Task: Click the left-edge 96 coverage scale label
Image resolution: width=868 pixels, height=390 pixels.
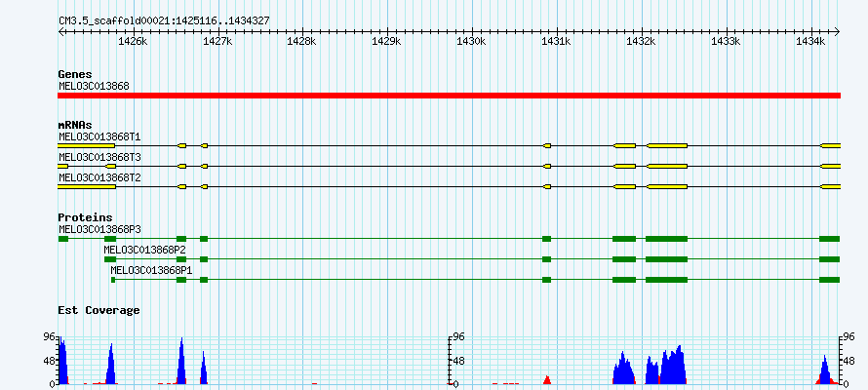Action: tap(49, 336)
